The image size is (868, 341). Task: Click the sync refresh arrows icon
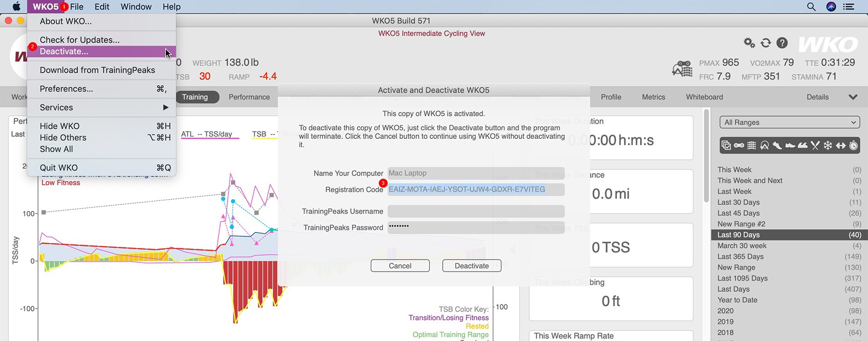pyautogui.click(x=766, y=43)
